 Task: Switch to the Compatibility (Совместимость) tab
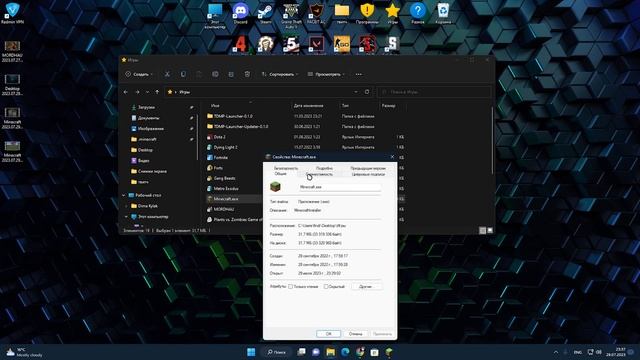pos(319,174)
